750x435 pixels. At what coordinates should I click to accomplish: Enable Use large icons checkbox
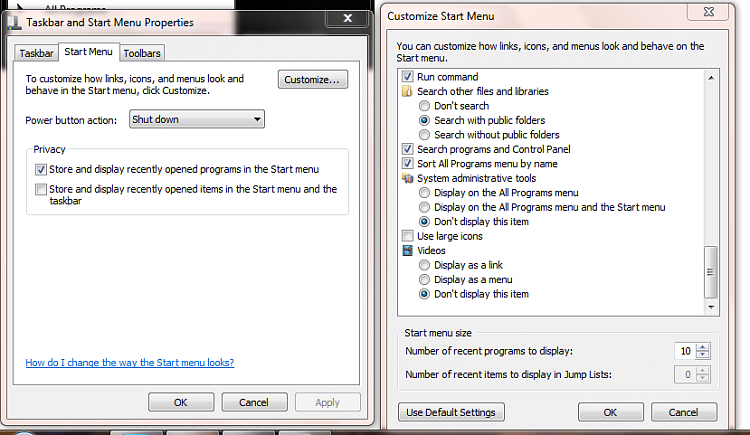click(x=407, y=236)
